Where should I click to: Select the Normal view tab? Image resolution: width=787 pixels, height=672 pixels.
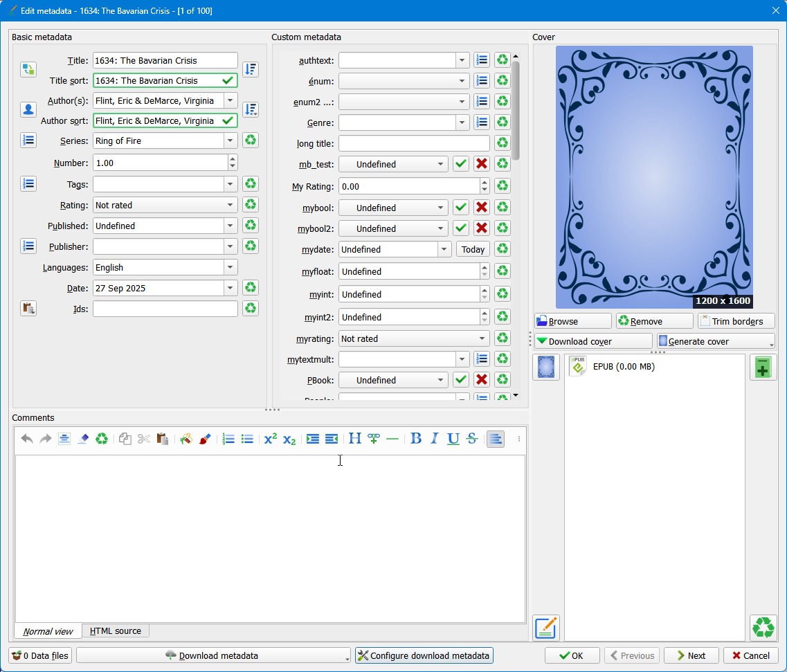click(48, 631)
